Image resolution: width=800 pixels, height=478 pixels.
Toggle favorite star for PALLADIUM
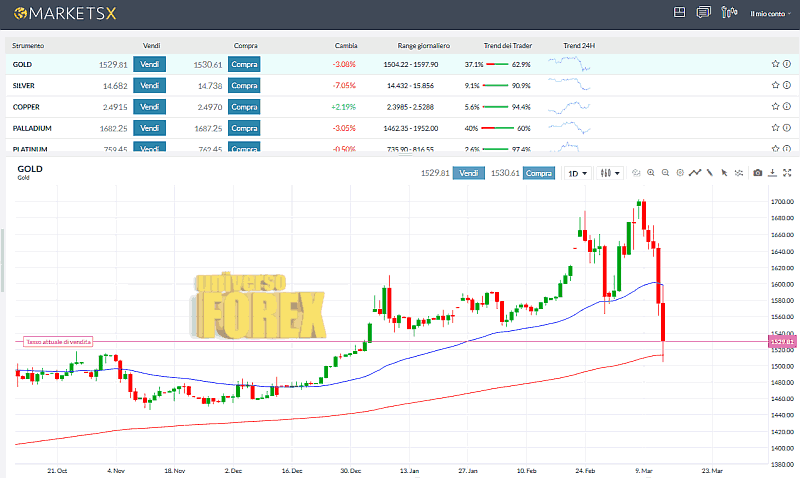tap(775, 128)
